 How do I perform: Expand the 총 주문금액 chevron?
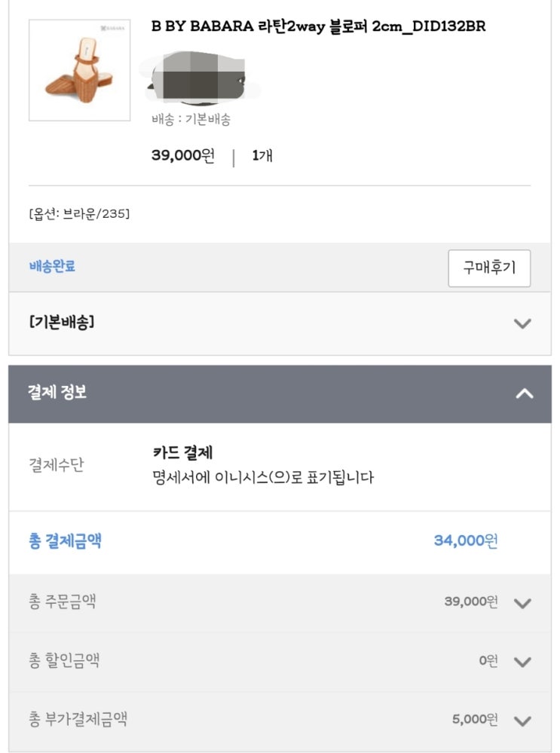522,603
